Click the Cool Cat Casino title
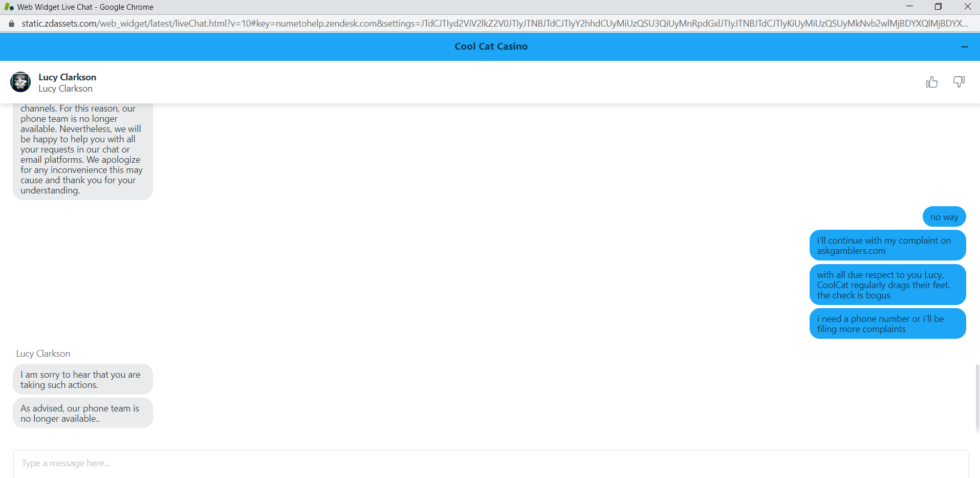This screenshot has height=478, width=980. click(x=491, y=47)
